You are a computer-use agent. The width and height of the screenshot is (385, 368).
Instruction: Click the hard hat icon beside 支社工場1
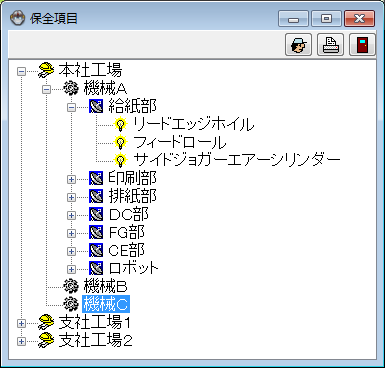(x=46, y=323)
